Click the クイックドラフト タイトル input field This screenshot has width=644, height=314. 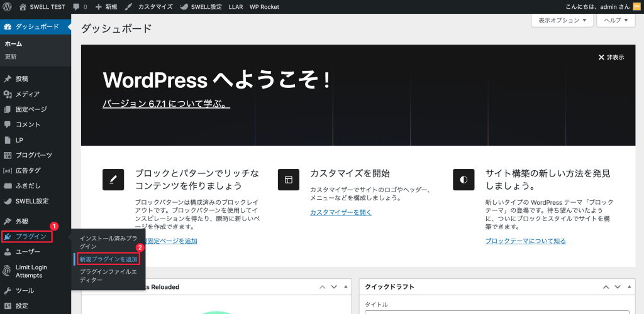coord(497,312)
